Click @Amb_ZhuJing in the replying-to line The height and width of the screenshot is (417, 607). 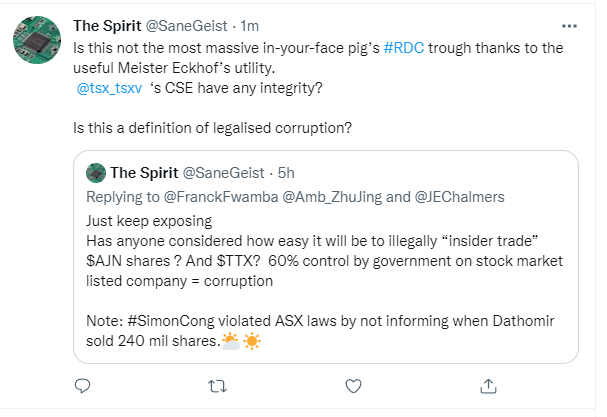(332, 197)
